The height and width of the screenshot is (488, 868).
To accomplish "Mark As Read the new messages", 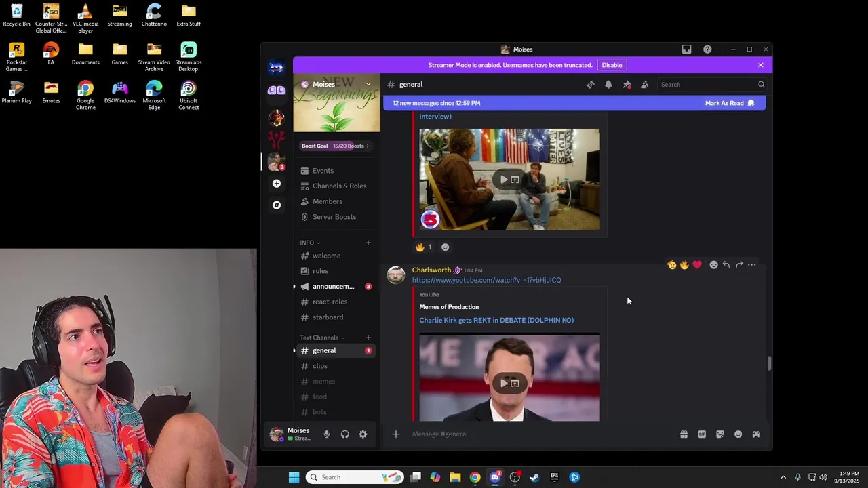I will [x=730, y=103].
